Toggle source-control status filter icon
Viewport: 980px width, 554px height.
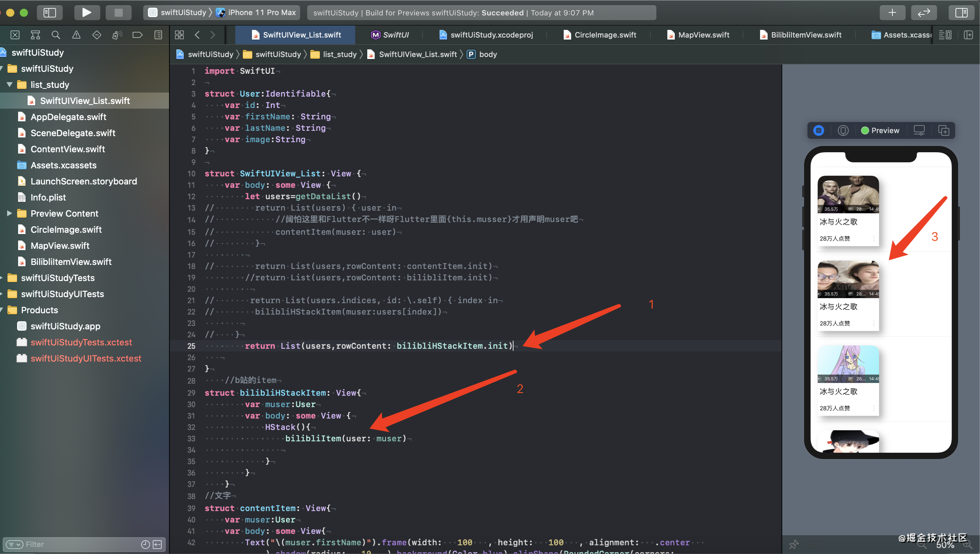[157, 545]
